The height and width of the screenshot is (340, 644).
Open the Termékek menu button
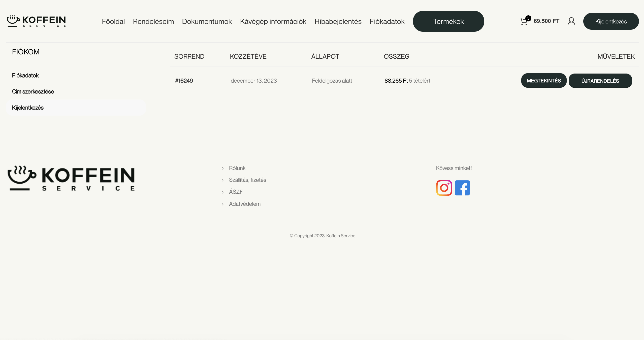pyautogui.click(x=448, y=21)
